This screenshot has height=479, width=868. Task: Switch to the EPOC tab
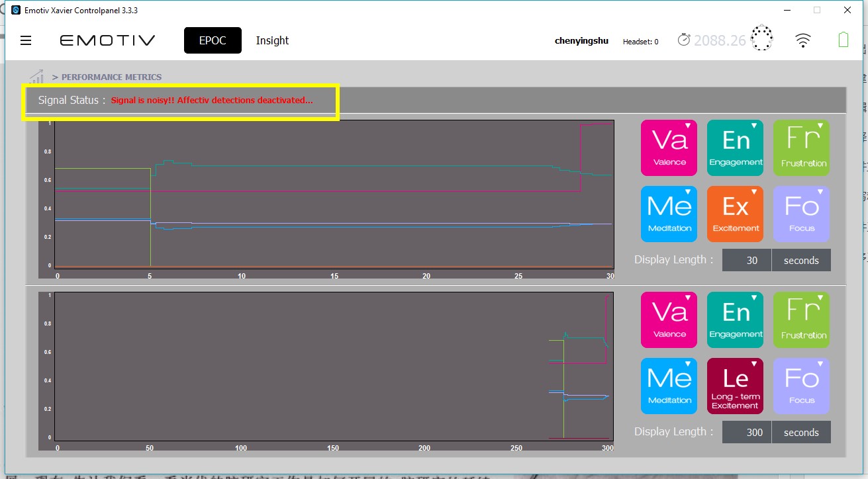213,40
